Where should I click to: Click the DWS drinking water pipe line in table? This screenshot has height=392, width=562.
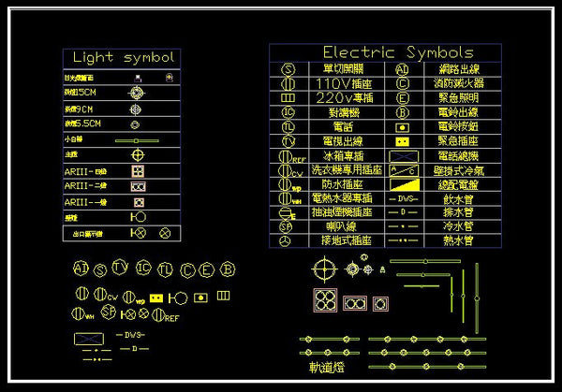coord(404,198)
